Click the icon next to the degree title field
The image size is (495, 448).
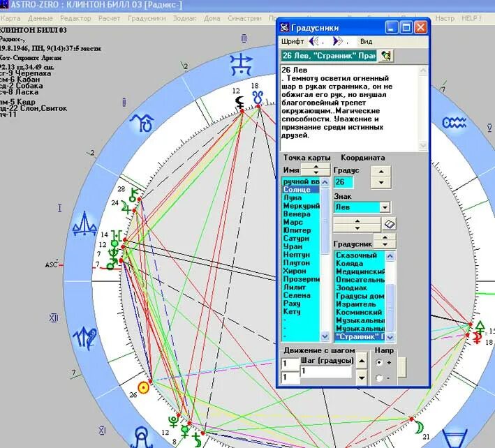tap(386, 56)
